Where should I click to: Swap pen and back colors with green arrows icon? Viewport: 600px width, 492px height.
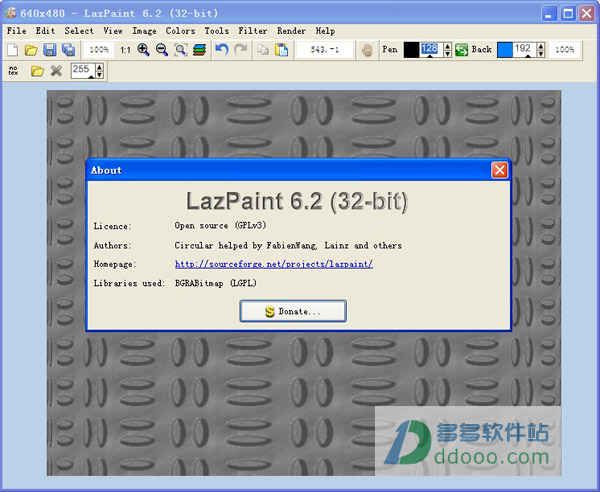(x=461, y=50)
